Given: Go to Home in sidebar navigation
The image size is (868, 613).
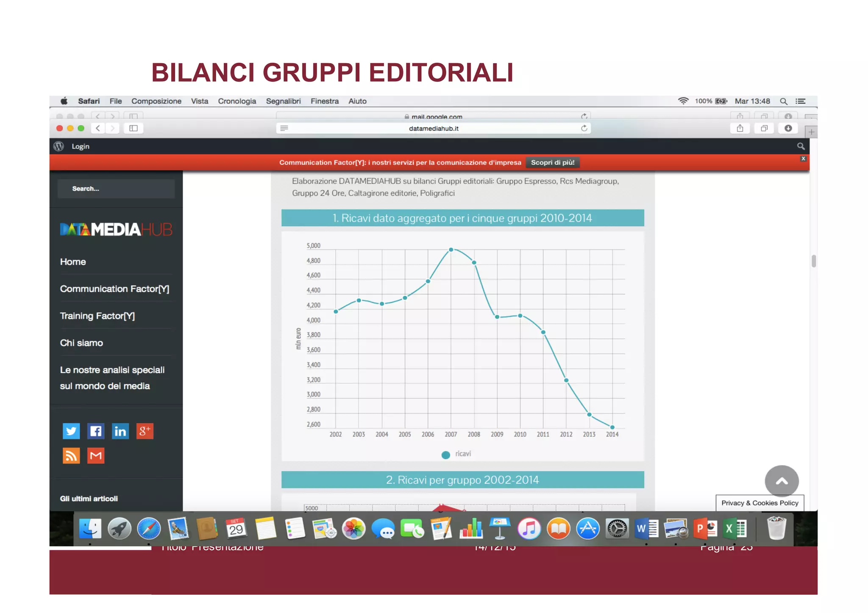Looking at the screenshot, I should pos(73,262).
